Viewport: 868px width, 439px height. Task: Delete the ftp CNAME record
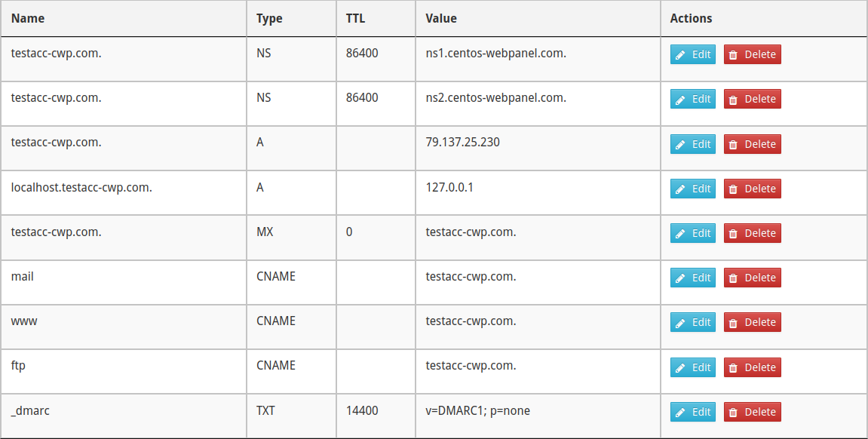[752, 367]
